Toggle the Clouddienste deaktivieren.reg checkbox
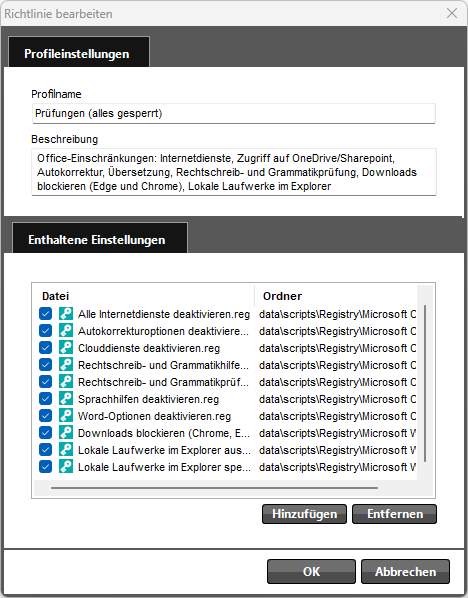468x598 pixels. [45, 347]
